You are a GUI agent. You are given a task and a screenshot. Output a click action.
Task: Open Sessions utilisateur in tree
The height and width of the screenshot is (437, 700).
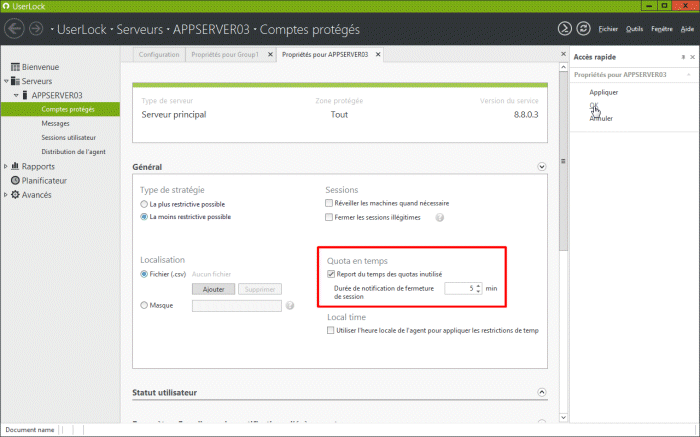pos(69,137)
